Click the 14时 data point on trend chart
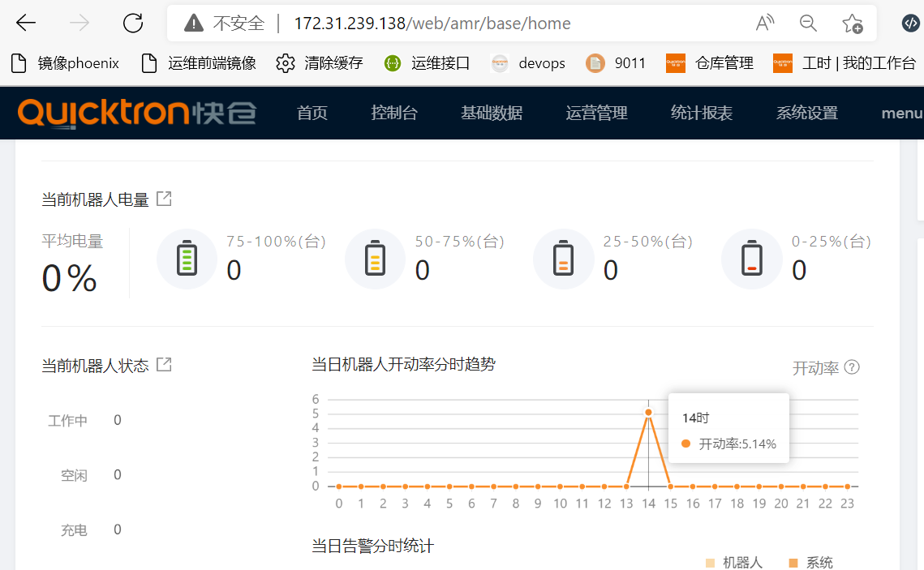The width and height of the screenshot is (924, 570). (648, 413)
